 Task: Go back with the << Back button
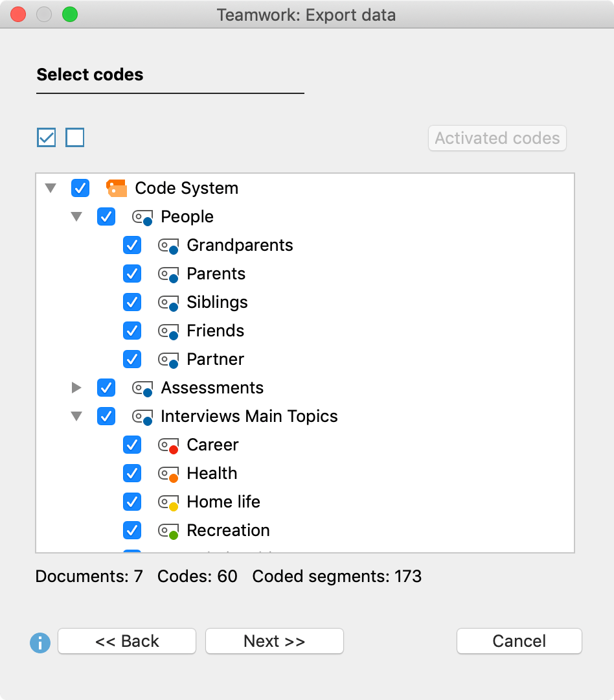point(127,641)
